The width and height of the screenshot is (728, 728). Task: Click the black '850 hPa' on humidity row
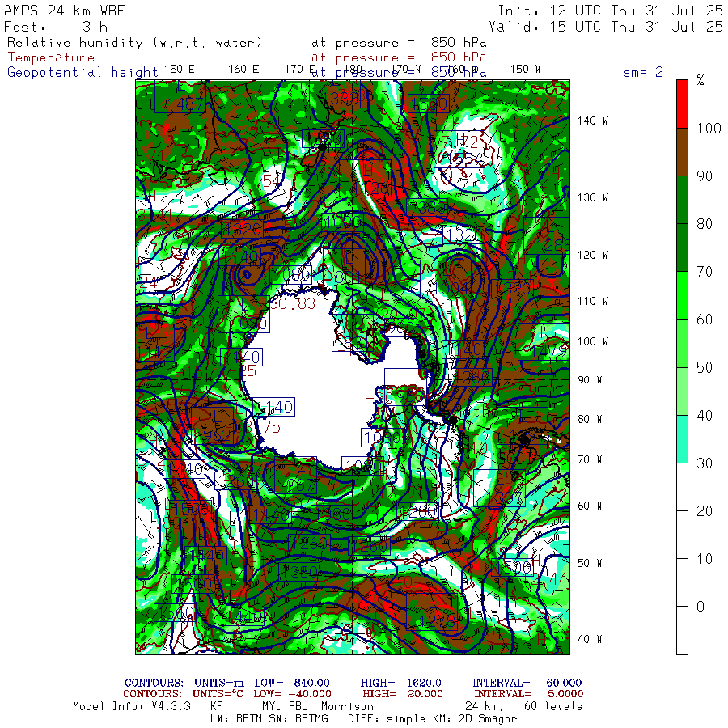(459, 42)
